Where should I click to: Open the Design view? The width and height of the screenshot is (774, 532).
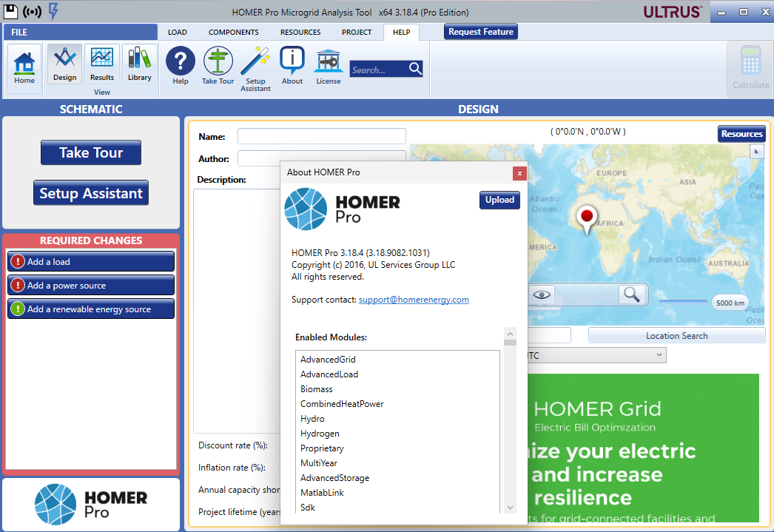click(64, 64)
